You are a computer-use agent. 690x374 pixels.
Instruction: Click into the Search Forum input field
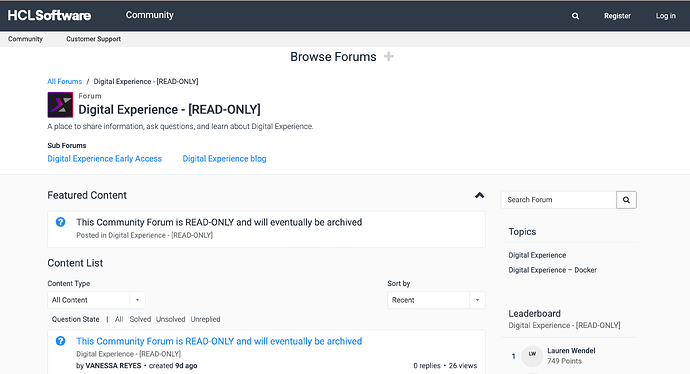558,200
